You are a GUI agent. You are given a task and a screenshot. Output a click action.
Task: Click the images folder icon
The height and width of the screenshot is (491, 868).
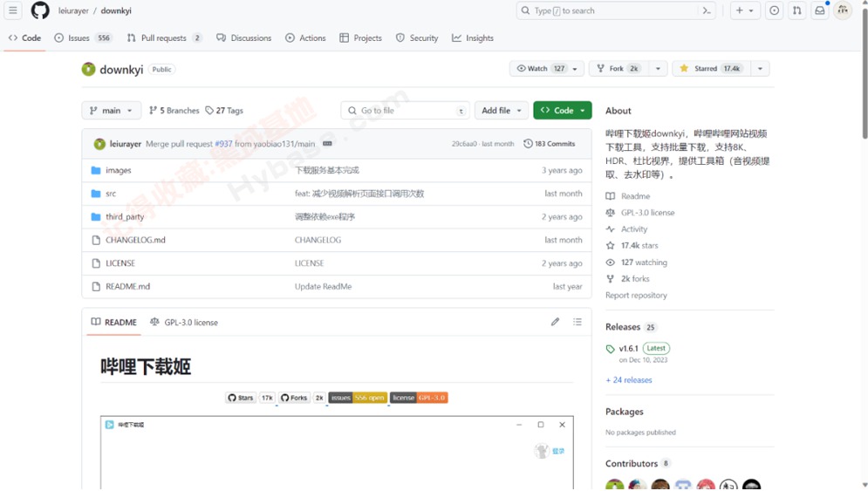(x=96, y=170)
